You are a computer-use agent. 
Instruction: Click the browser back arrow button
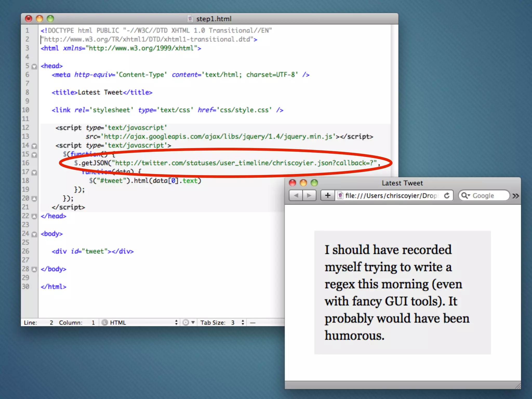click(x=296, y=195)
